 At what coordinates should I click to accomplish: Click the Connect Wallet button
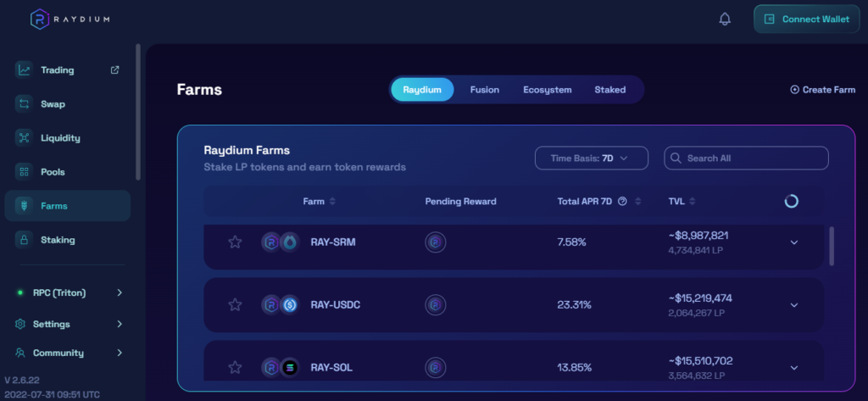(x=805, y=19)
